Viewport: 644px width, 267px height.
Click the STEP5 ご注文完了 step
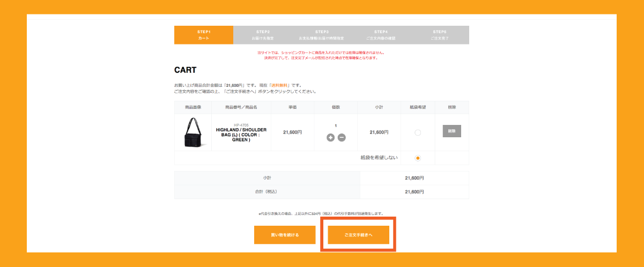(x=439, y=35)
